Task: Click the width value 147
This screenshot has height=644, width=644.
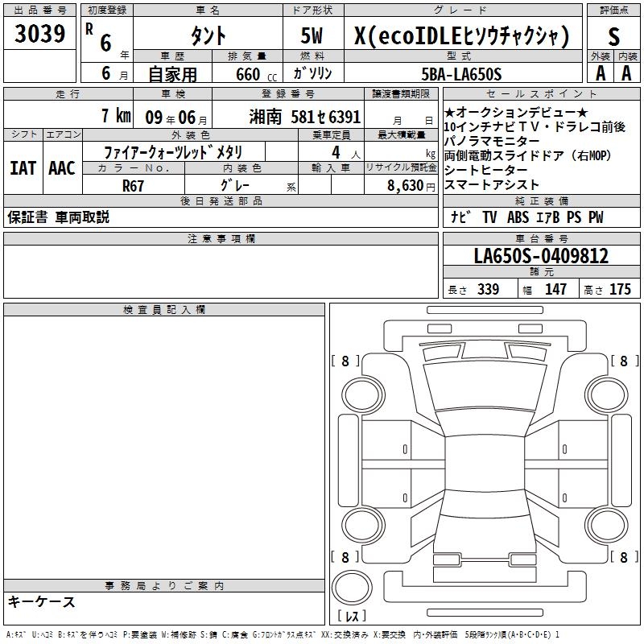Action: click(x=555, y=289)
